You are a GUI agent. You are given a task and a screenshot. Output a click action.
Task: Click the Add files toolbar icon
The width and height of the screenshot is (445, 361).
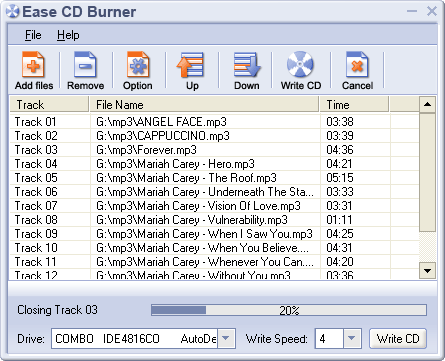pyautogui.click(x=33, y=65)
